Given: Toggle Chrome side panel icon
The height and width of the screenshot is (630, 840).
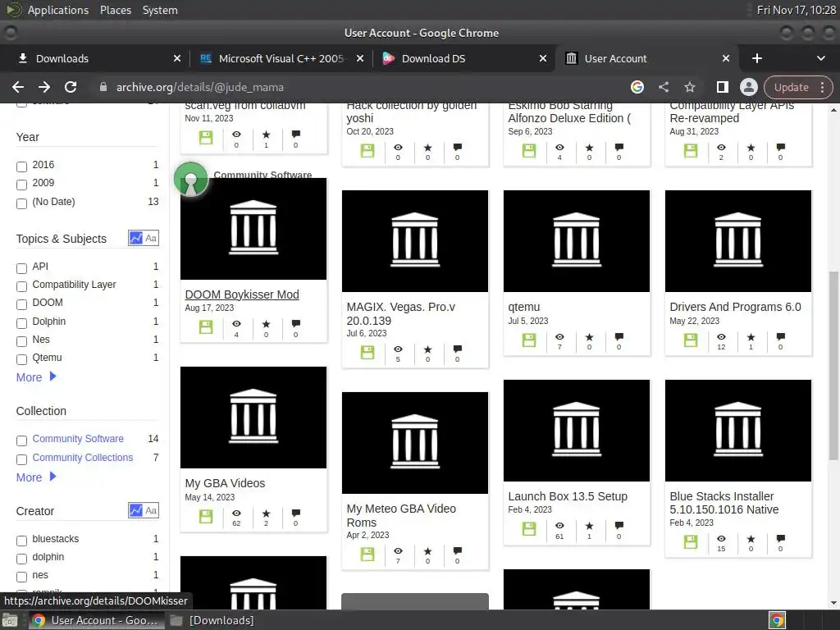Looking at the screenshot, I should point(722,87).
